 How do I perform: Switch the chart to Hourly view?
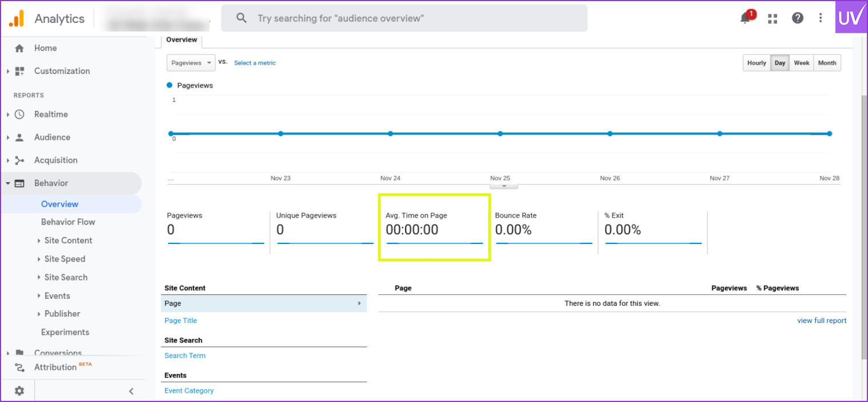(x=756, y=63)
